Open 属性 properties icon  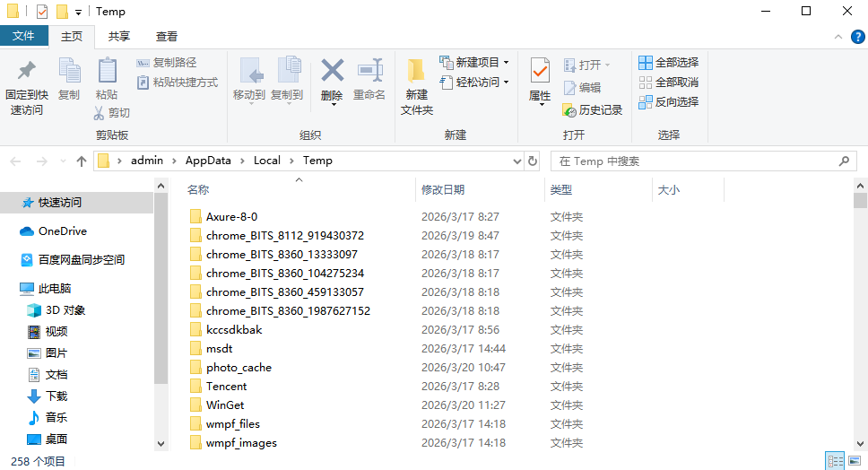540,70
